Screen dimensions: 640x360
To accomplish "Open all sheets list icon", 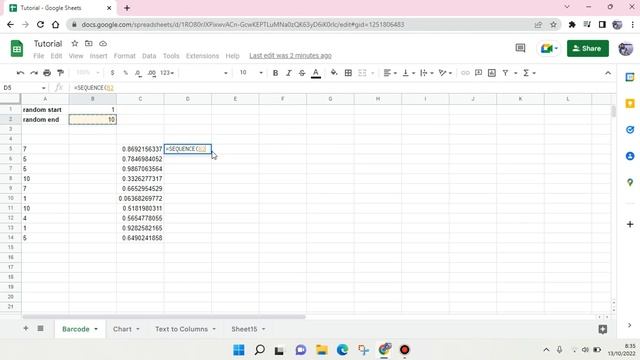I will coord(40,329).
